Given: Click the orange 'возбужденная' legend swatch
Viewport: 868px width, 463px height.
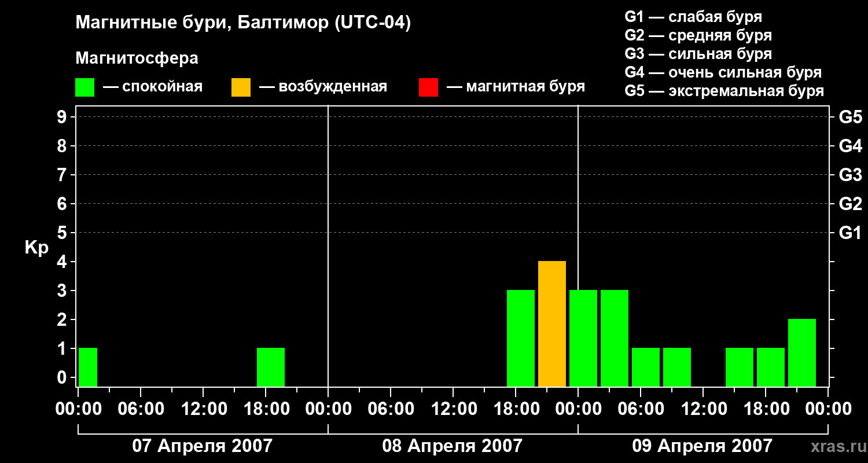Looking at the screenshot, I should click(241, 87).
